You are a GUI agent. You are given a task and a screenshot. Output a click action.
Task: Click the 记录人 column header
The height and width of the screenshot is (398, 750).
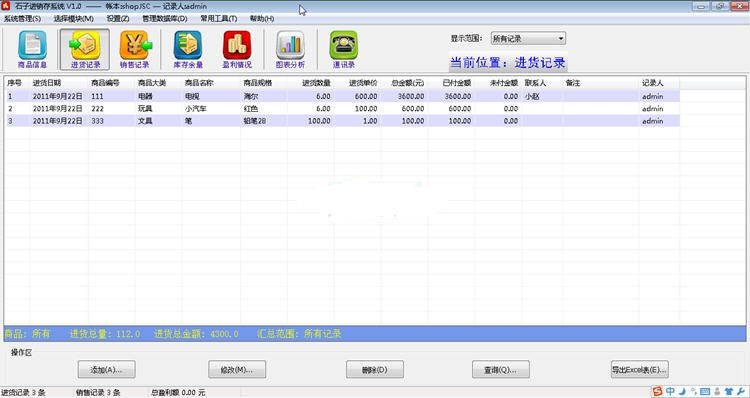[660, 83]
